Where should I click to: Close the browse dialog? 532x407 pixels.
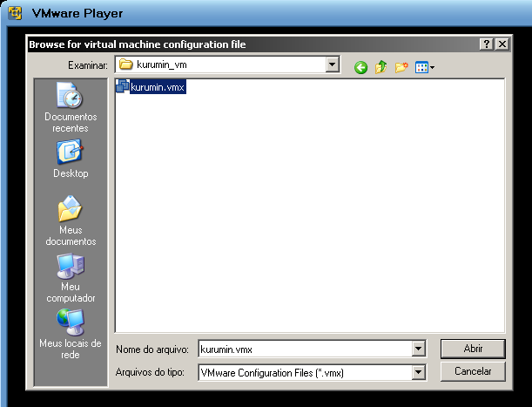pyautogui.click(x=502, y=44)
